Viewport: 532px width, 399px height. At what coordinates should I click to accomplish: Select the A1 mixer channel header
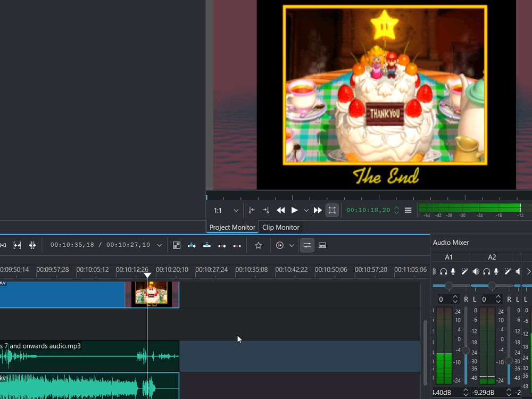(448, 257)
